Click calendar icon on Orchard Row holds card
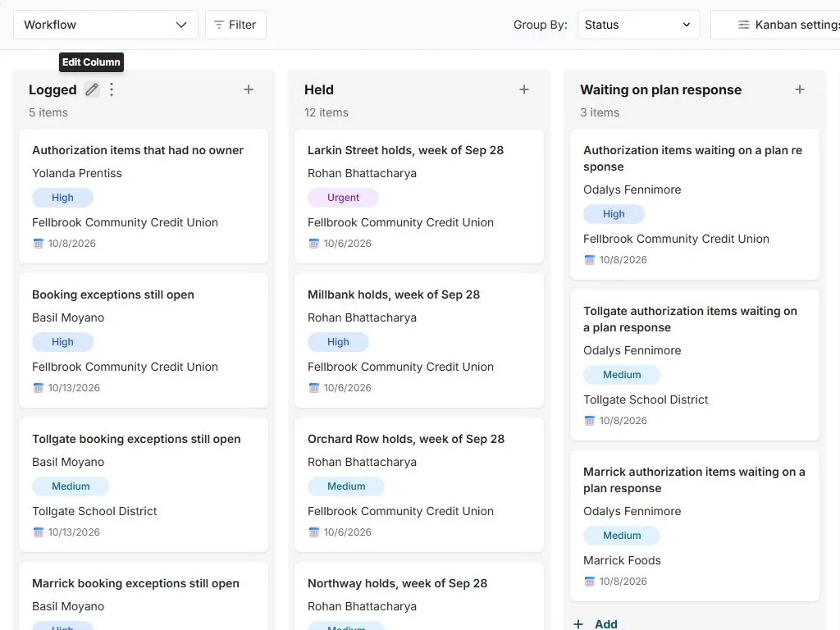This screenshot has width=840, height=630. (x=314, y=532)
